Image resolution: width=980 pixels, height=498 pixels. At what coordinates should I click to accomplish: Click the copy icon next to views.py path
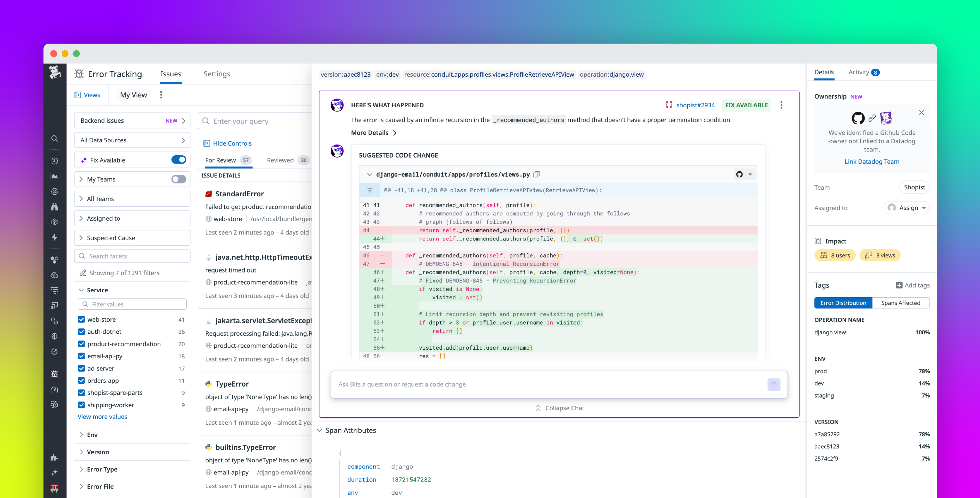(537, 174)
